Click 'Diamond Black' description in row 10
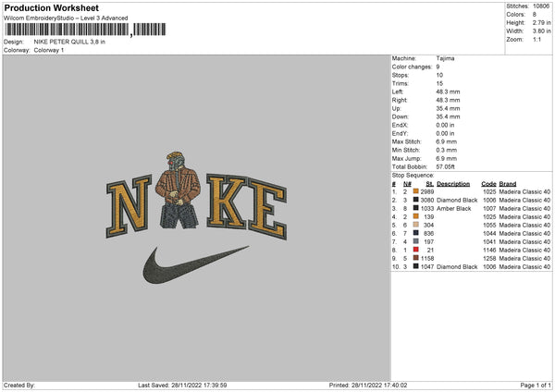 click(457, 266)
